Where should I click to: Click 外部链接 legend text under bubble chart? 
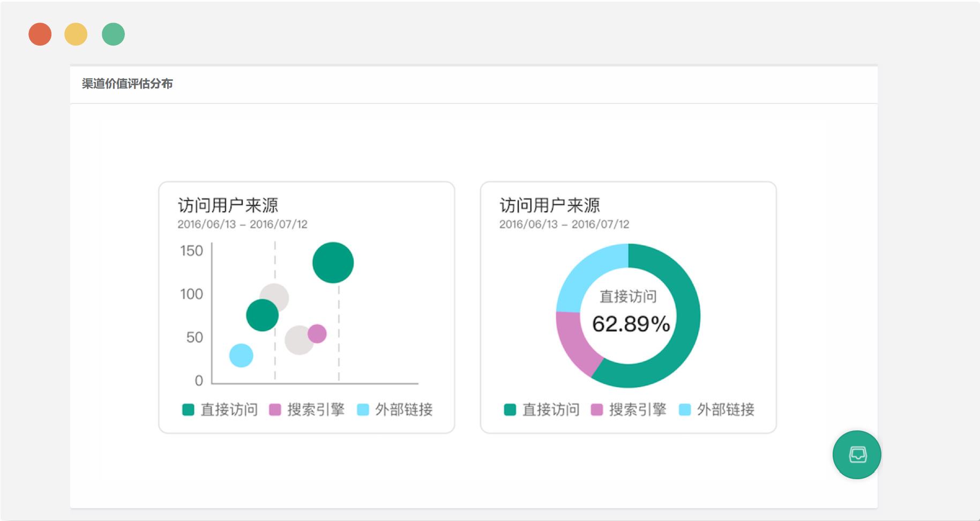pos(404,410)
